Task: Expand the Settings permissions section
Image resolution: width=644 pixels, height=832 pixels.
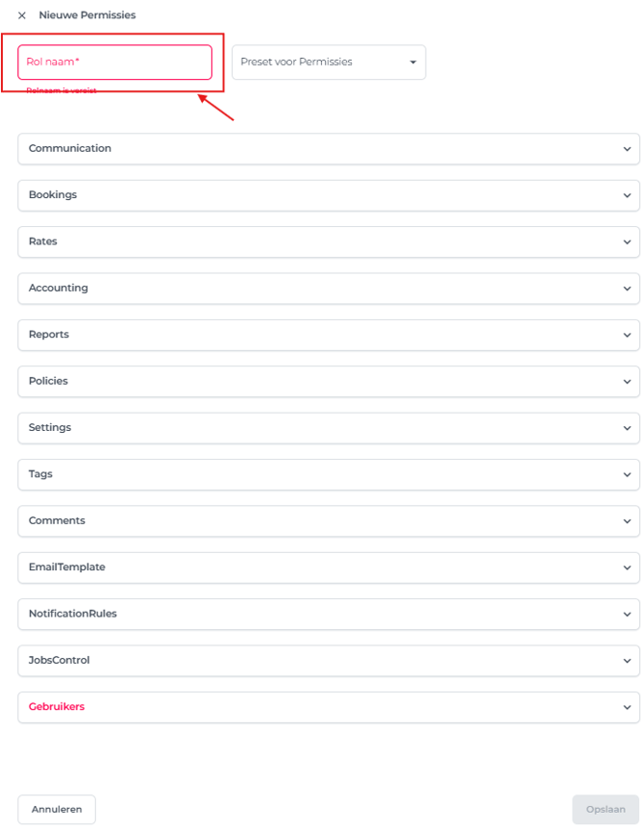Action: pos(328,428)
